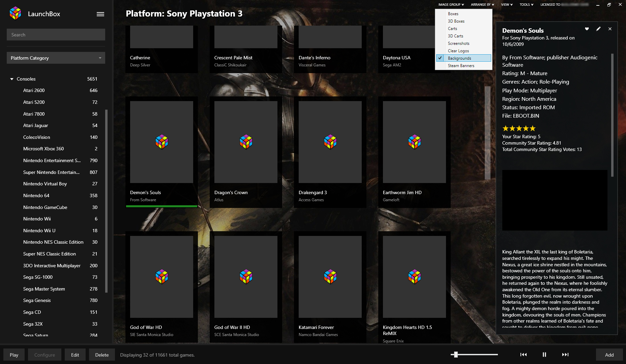
Task: Click the games grid vertical scrollbar
Action: pos(487,133)
